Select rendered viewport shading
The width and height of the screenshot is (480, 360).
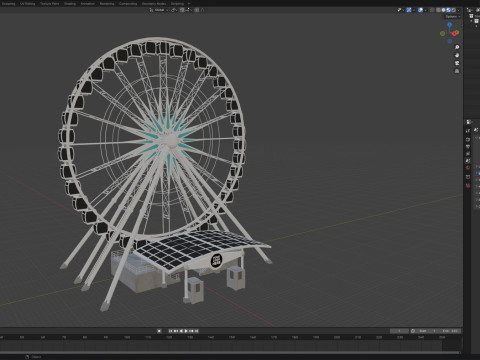coord(453,10)
